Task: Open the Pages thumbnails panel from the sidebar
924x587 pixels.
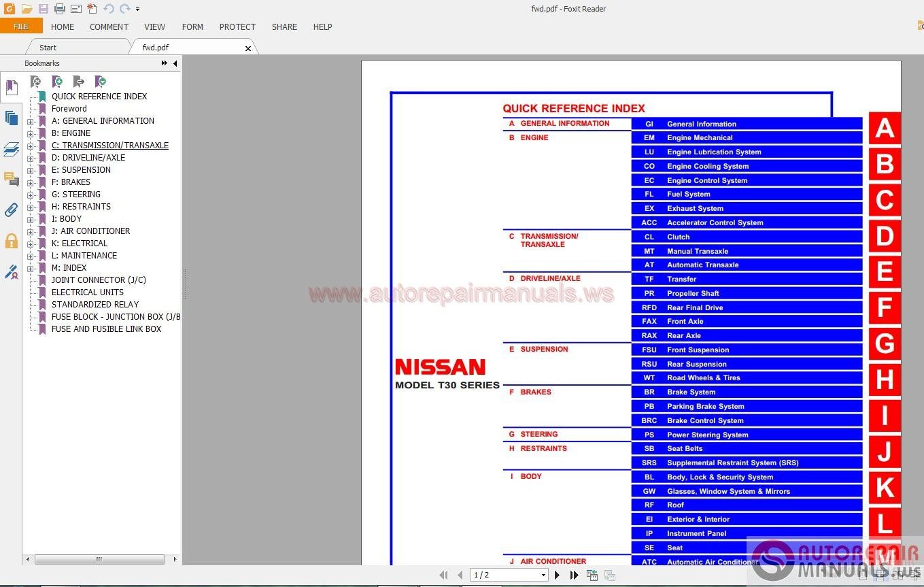Action: click(x=12, y=118)
